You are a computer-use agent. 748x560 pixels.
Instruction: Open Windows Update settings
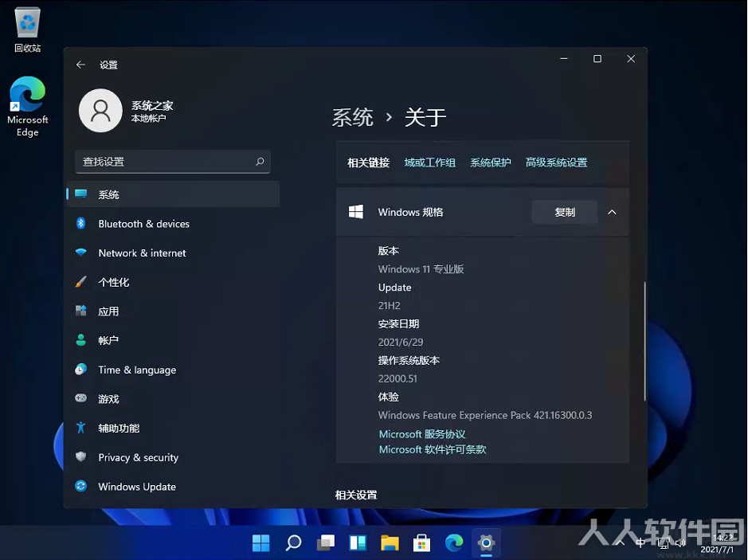173,486
